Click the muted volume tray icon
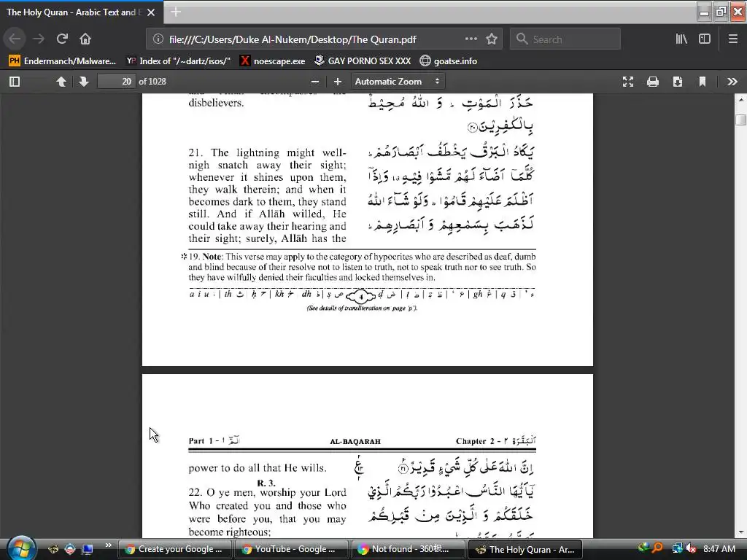 (x=691, y=548)
